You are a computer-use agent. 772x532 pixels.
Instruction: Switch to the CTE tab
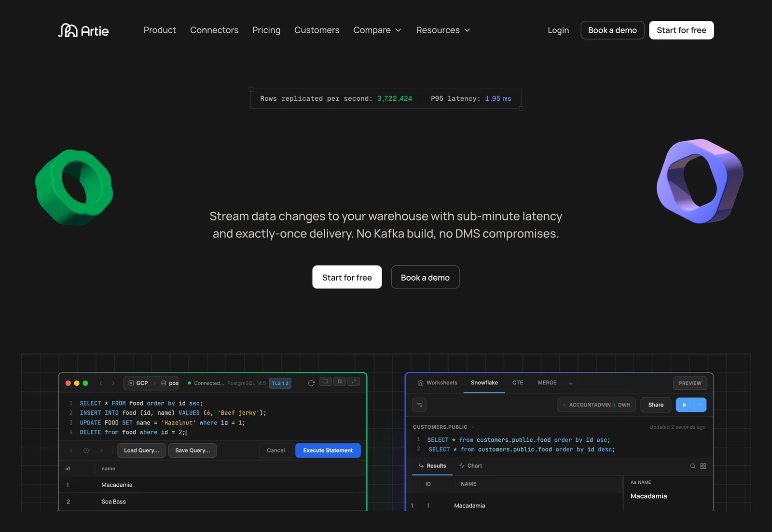[518, 382]
